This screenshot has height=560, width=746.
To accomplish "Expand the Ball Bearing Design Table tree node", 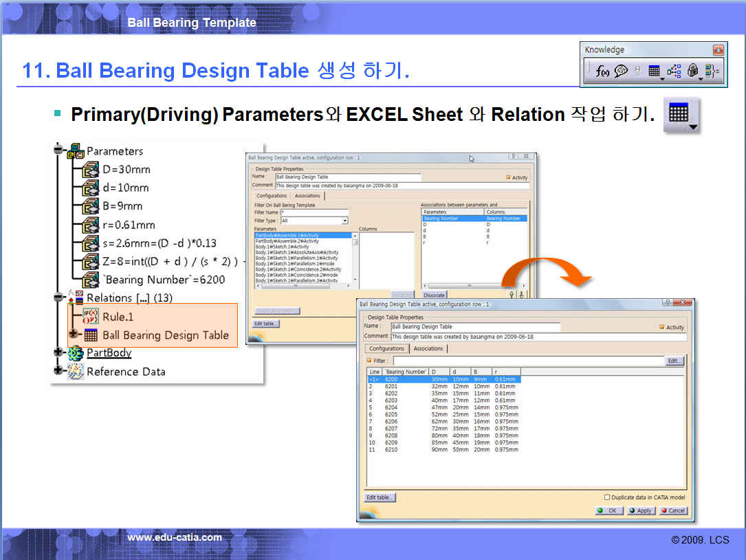I will point(74,335).
